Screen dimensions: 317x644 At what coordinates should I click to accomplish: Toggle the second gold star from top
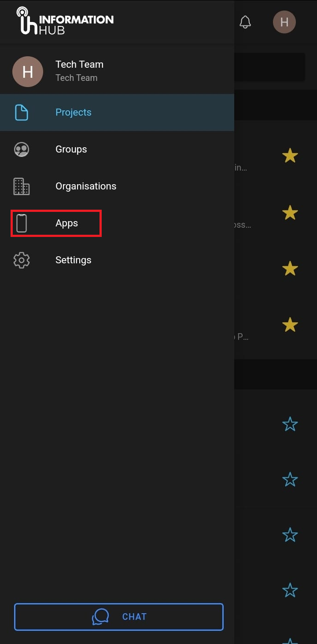coord(290,213)
